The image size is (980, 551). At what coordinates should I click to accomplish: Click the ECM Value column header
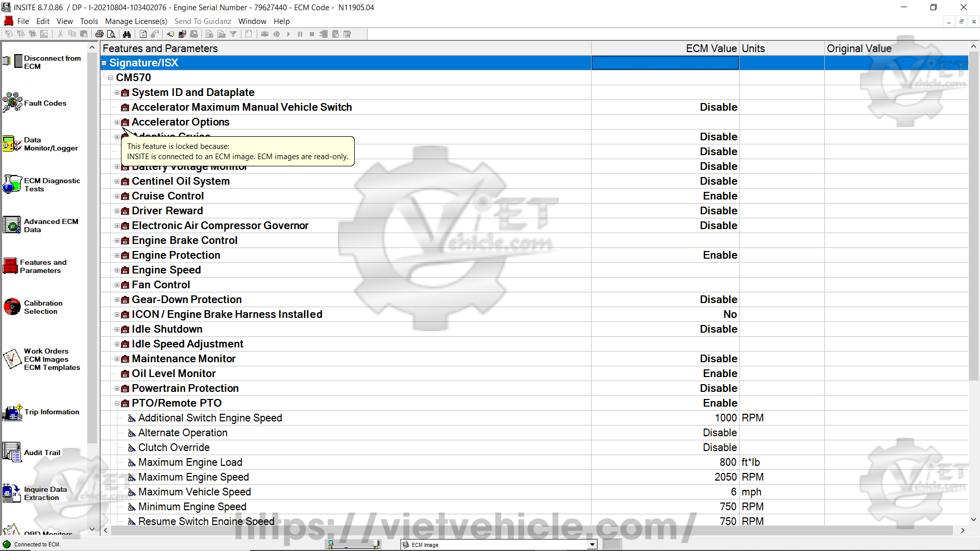coord(710,48)
